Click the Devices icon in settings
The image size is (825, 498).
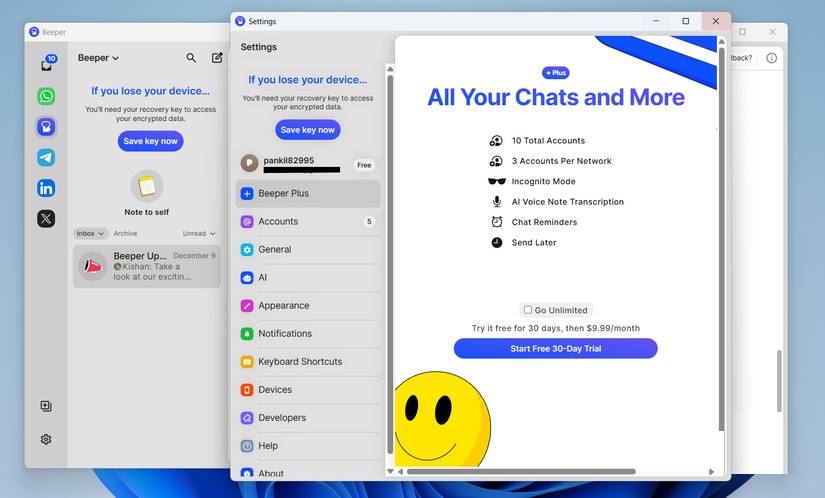(247, 390)
